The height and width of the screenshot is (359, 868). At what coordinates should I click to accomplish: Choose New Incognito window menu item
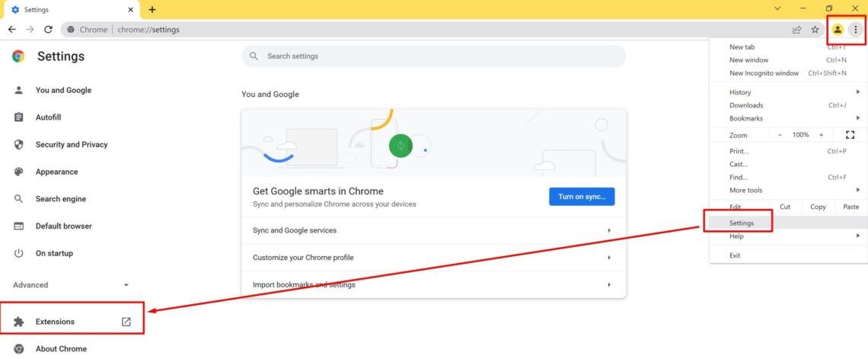[x=764, y=73]
